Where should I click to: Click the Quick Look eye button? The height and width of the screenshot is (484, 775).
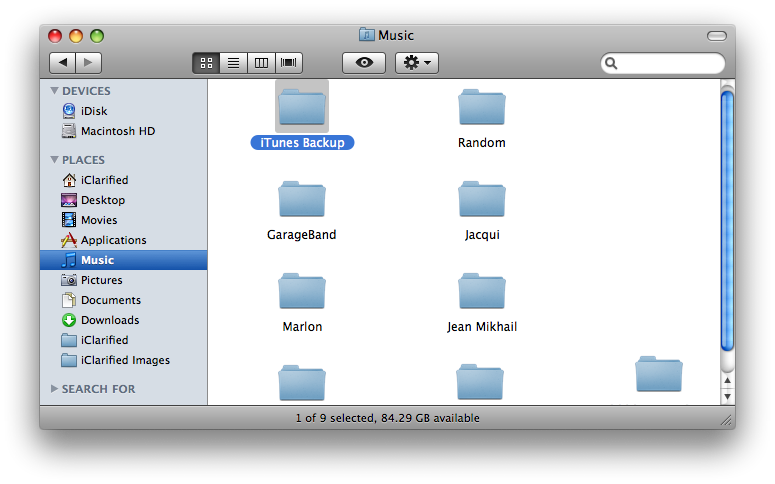click(x=364, y=63)
